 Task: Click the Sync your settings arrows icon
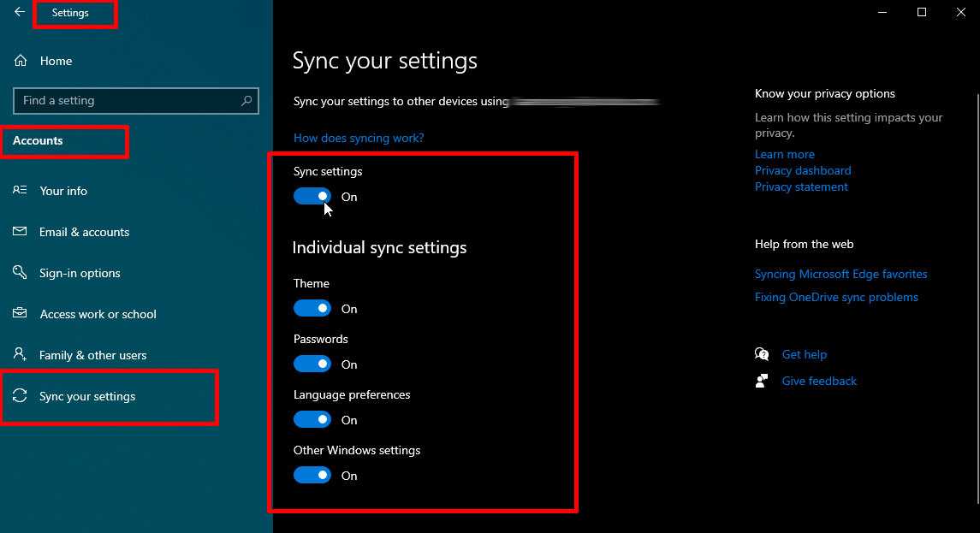[21, 396]
